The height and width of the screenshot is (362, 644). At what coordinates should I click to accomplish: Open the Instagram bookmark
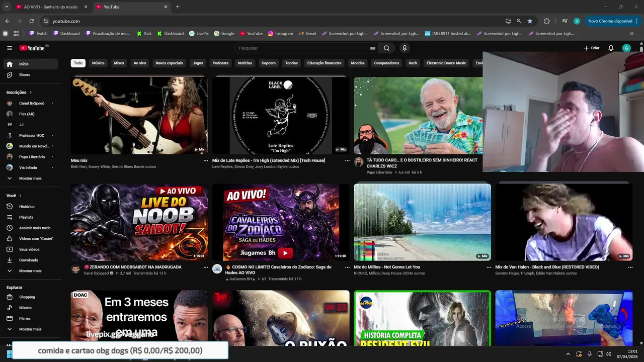pos(280,34)
